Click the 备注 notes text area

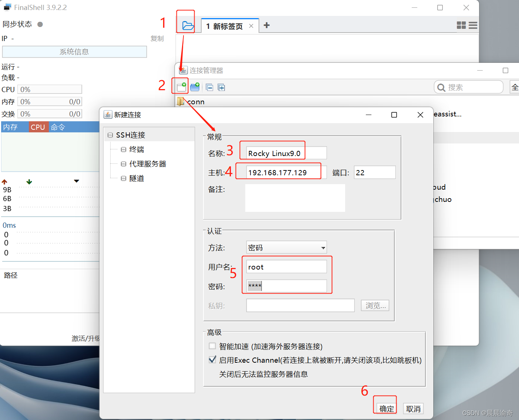[295, 198]
